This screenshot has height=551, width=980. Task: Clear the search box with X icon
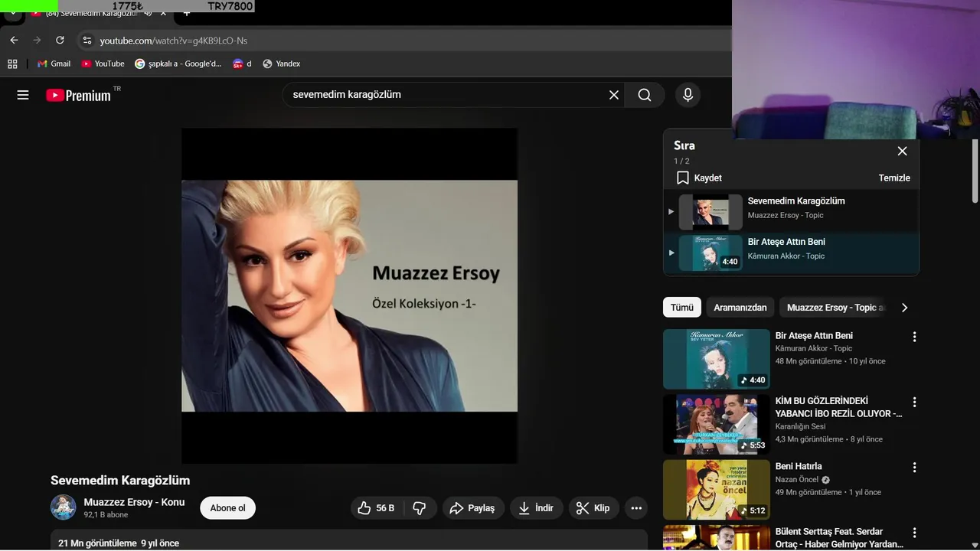coord(614,95)
